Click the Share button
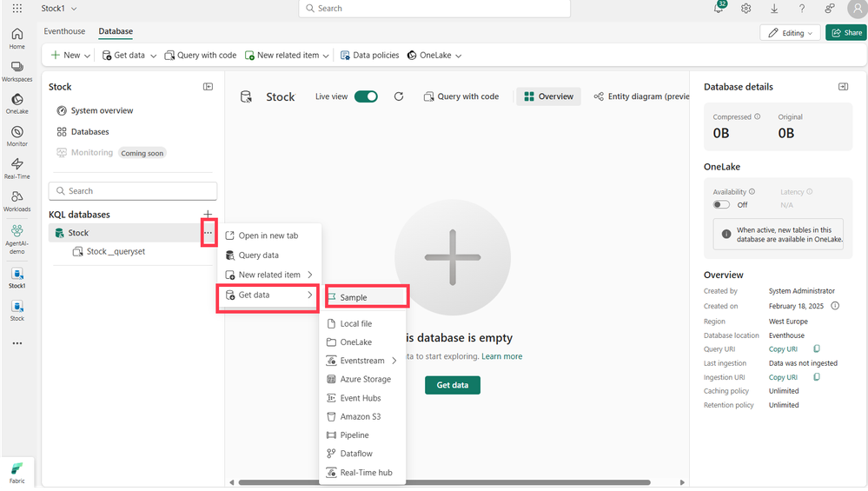The image size is (868, 491). [x=846, y=33]
